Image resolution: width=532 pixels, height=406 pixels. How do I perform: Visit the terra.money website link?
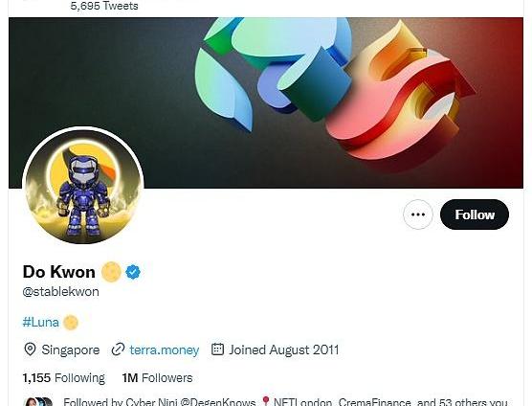point(165,350)
